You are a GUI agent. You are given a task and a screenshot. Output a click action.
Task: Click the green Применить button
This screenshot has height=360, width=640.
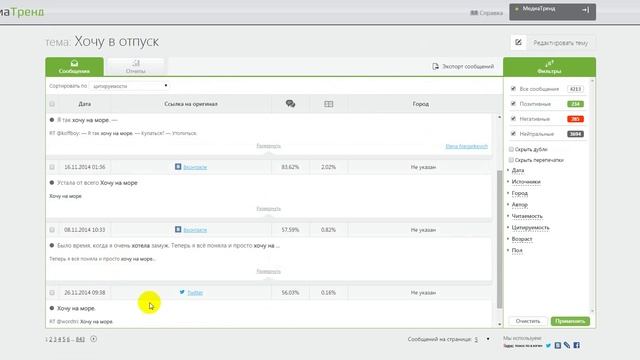[570, 321]
